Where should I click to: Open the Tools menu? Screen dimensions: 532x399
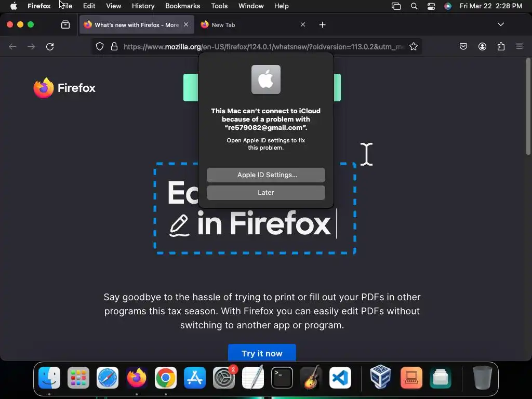point(219,6)
